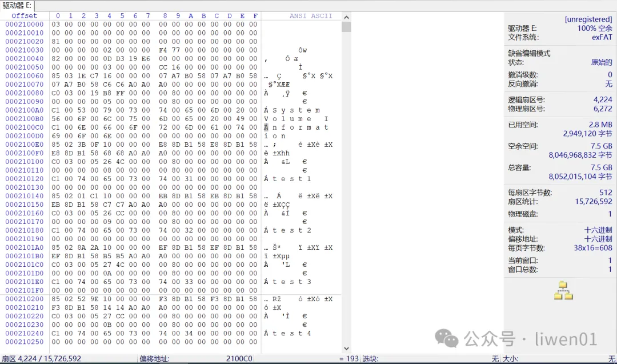Screen dimensions: 617x364
Task: Click the scrollbar up arrow in hex view
Action: coord(346,17)
